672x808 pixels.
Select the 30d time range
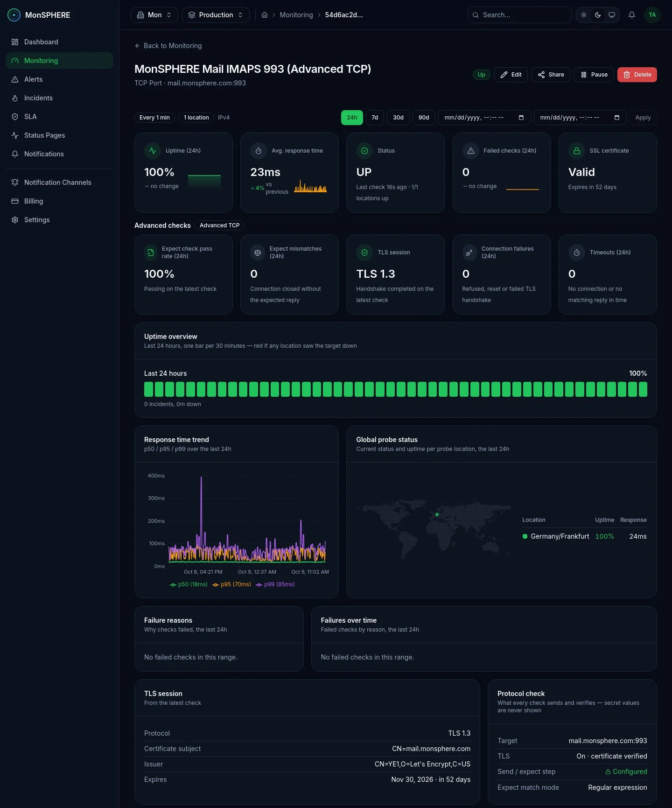coord(398,118)
